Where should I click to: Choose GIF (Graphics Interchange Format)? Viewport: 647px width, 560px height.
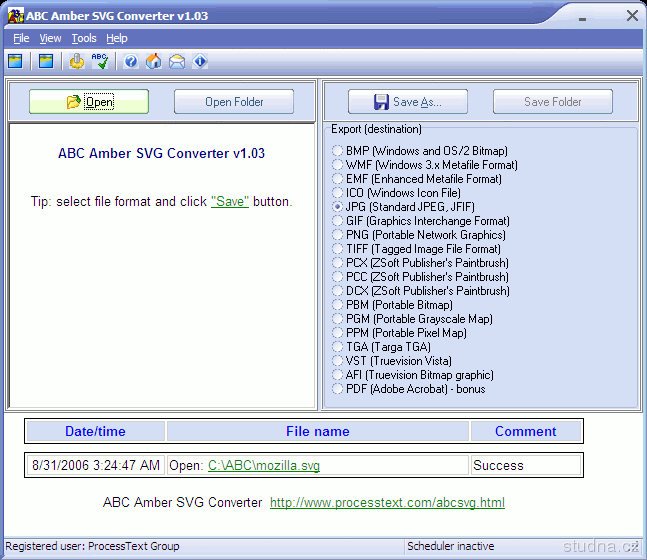421,221
